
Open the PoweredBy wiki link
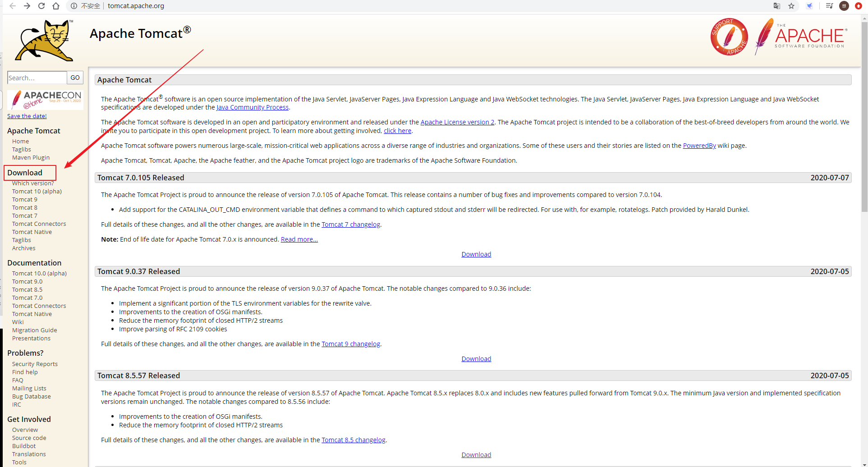[x=699, y=146]
